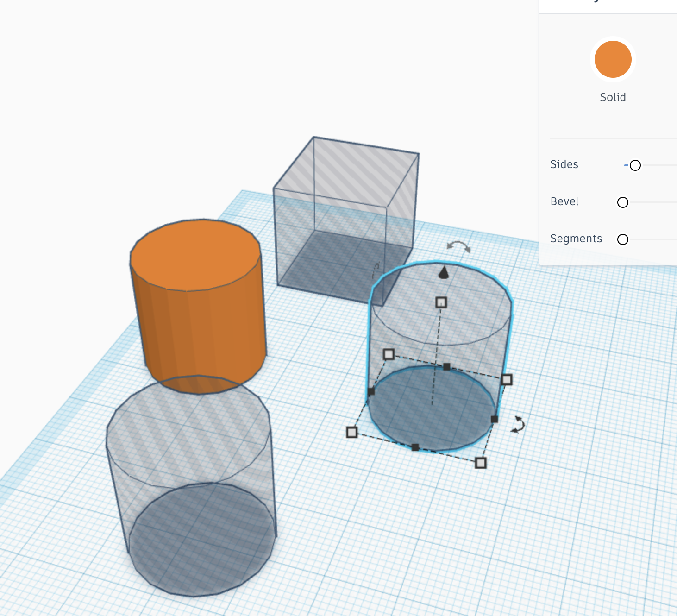Select the orange solid cylinder
Image resolution: width=677 pixels, height=616 pixels.
(x=198, y=306)
